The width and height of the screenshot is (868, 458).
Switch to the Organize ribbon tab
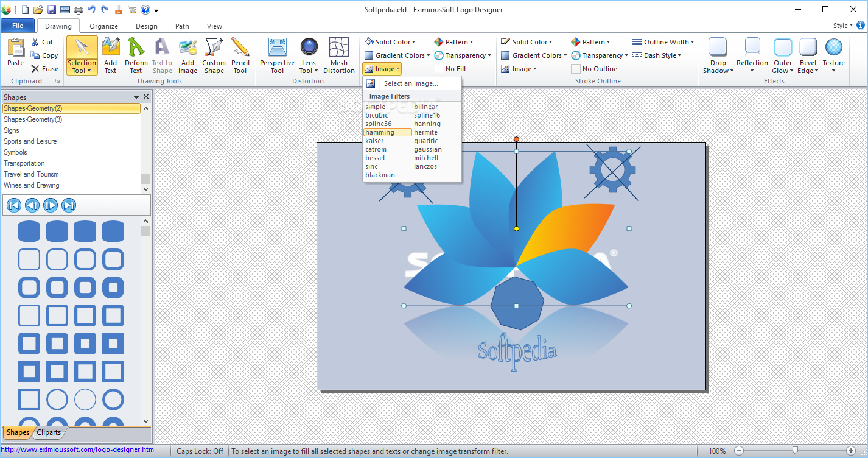[x=103, y=26]
